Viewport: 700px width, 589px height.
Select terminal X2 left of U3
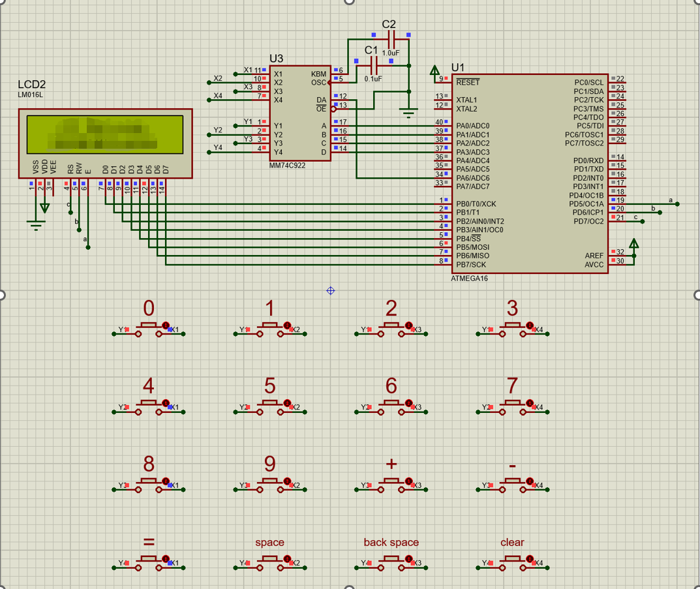(209, 83)
